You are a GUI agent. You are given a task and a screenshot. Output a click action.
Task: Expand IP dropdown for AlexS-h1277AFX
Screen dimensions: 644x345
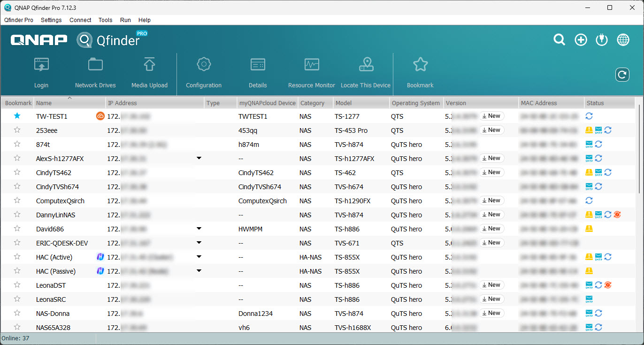[199, 158]
